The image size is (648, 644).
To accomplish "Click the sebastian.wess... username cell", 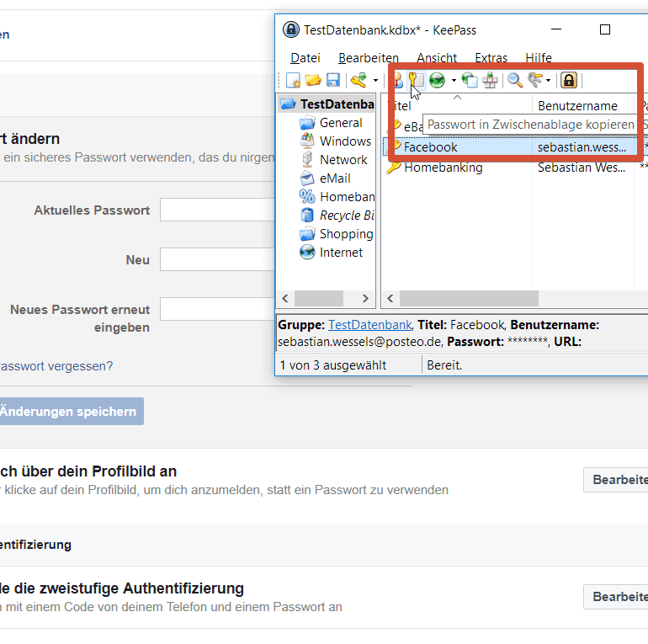I will click(x=582, y=147).
